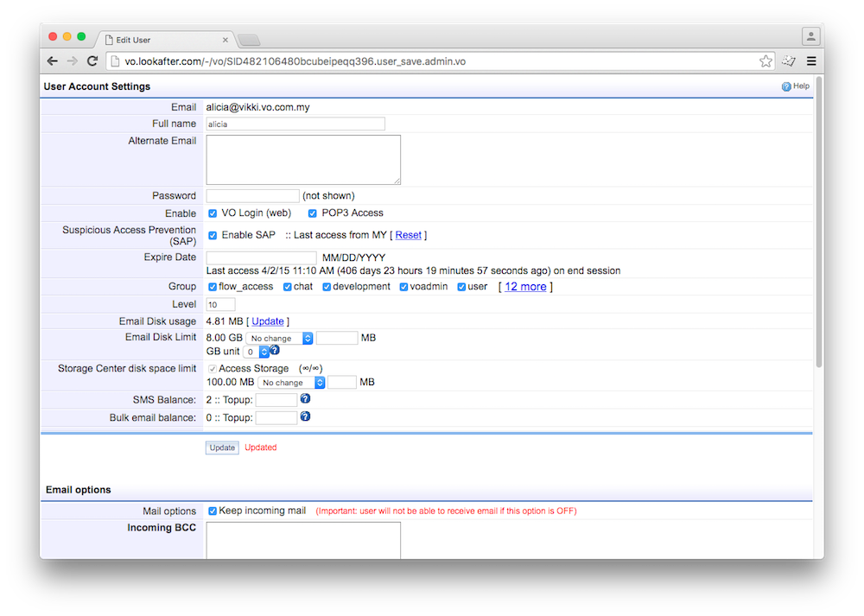This screenshot has width=864, height=616.
Task: Open Storage Center No change dropdown
Action: 291,383
